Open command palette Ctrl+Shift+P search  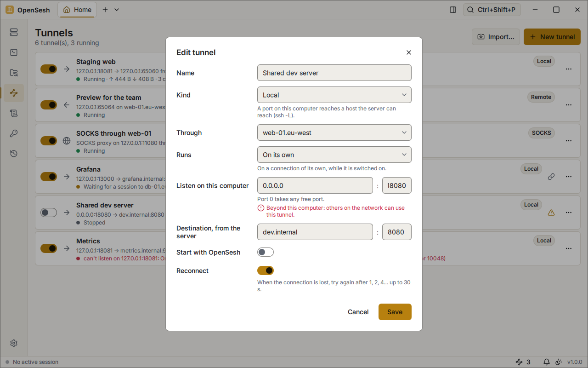492,10
